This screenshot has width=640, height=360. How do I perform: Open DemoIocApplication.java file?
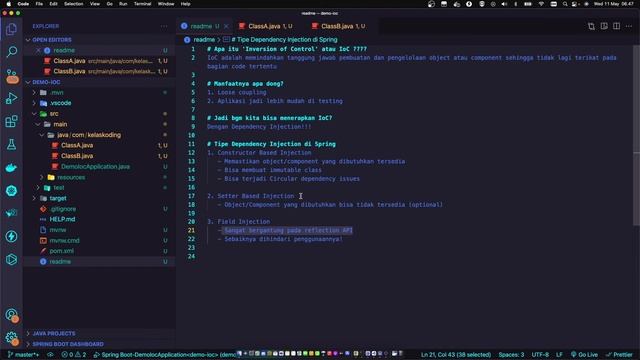(96, 167)
